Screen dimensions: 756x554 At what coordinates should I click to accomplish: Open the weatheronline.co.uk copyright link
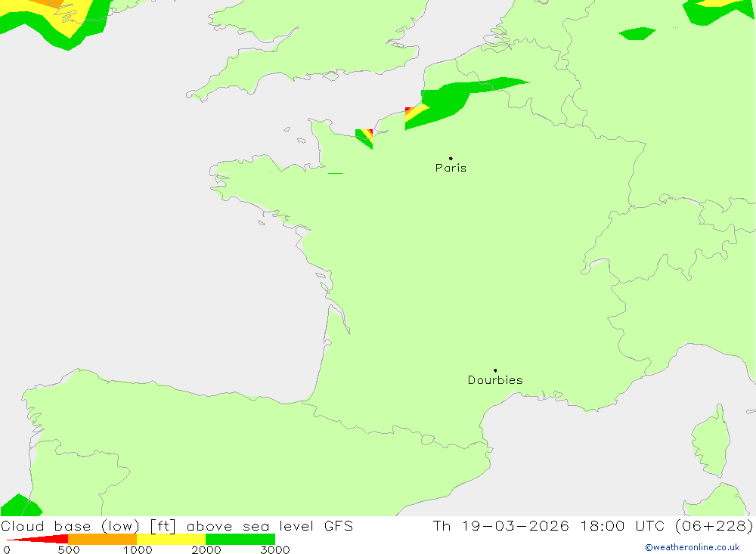coord(692,547)
